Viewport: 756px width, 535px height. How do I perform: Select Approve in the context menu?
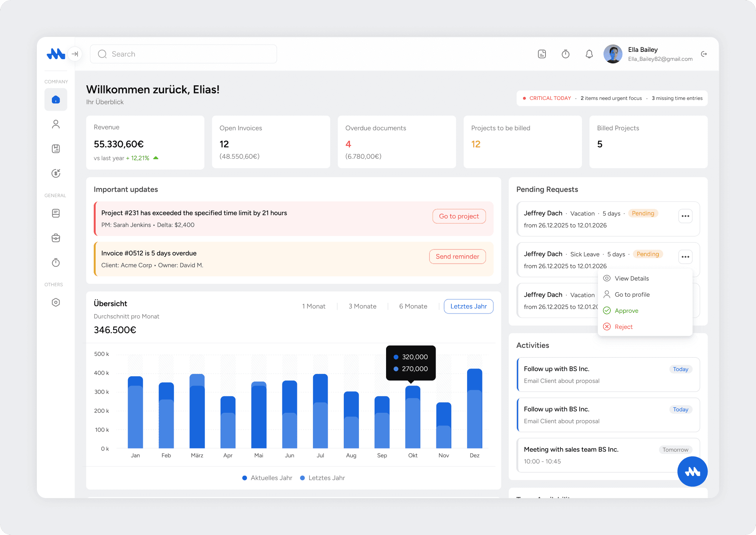(626, 311)
